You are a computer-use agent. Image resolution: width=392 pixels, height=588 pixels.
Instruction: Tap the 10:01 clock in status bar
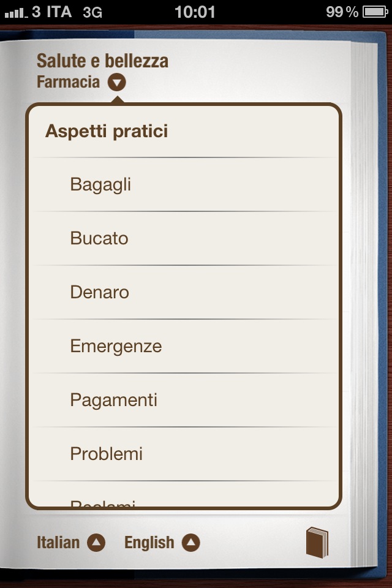tap(195, 12)
